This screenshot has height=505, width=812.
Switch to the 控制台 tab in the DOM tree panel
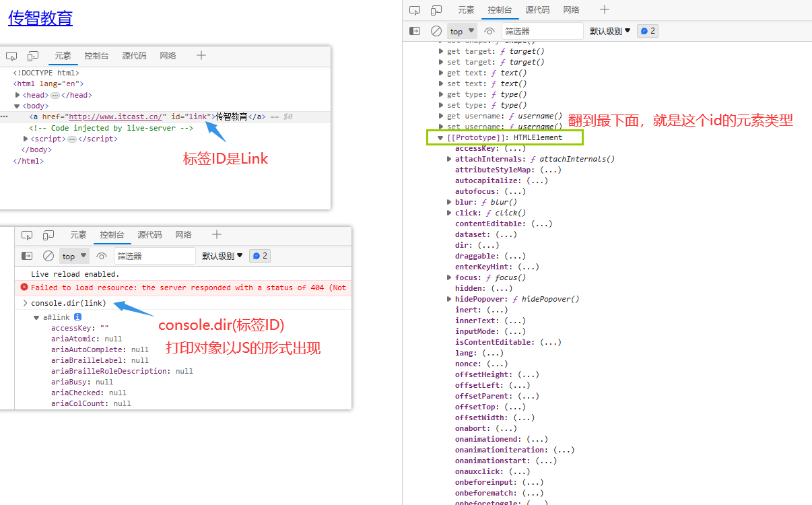point(96,56)
